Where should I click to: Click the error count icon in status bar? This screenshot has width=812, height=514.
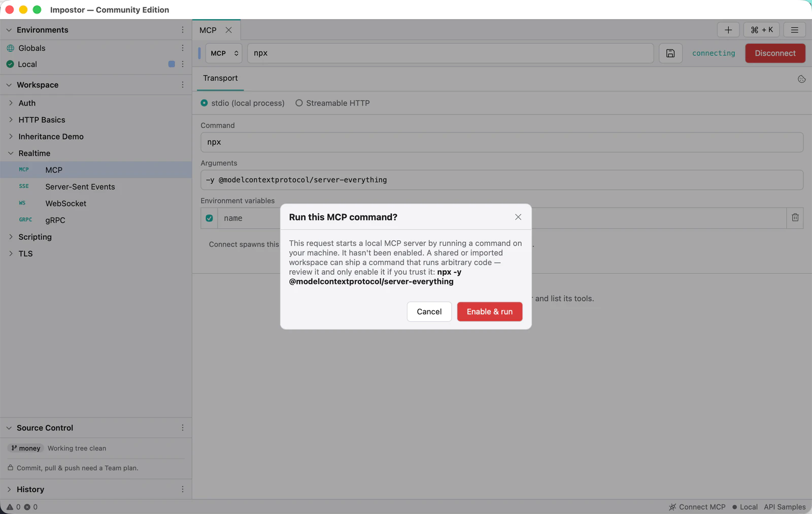[x=27, y=507]
